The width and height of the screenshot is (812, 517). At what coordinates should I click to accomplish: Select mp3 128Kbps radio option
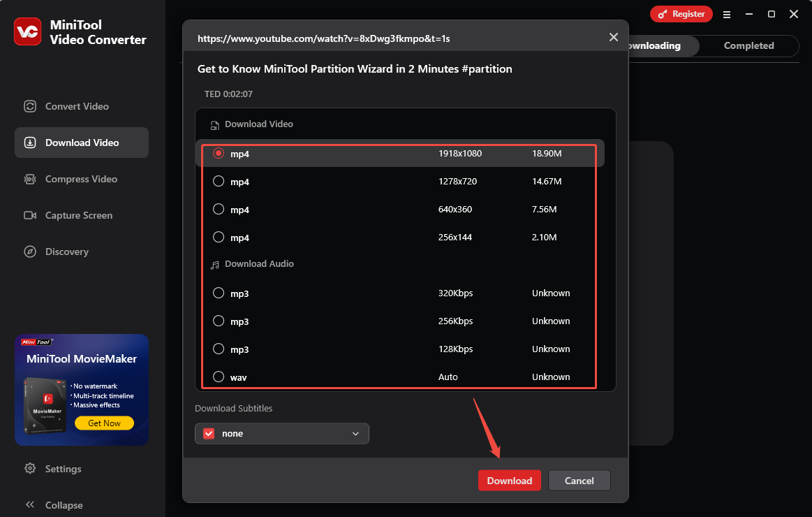pyautogui.click(x=219, y=349)
